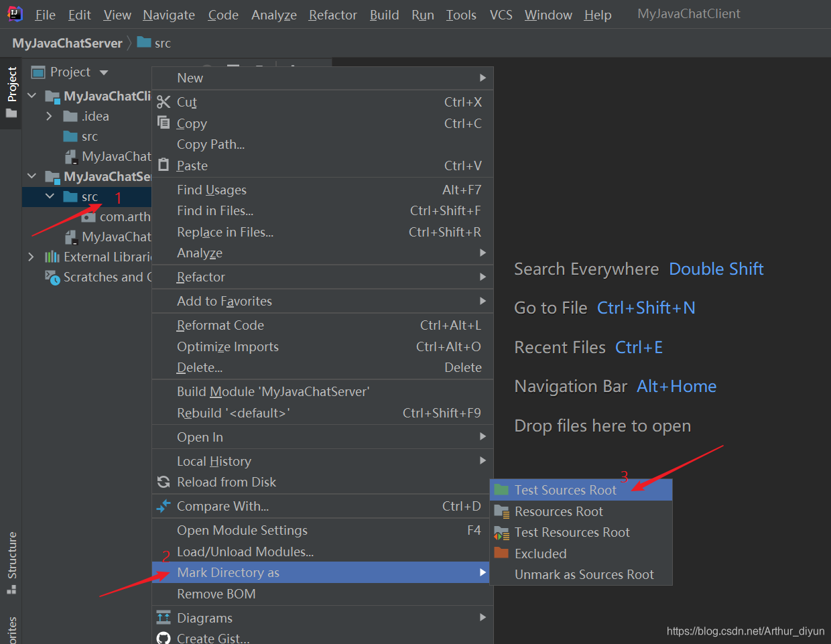Click the Project tool window icon
The height and width of the screenshot is (644, 831).
pyautogui.click(x=11, y=113)
